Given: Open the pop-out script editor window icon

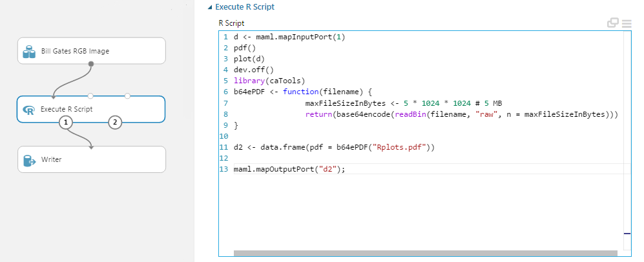Looking at the screenshot, I should [x=613, y=23].
